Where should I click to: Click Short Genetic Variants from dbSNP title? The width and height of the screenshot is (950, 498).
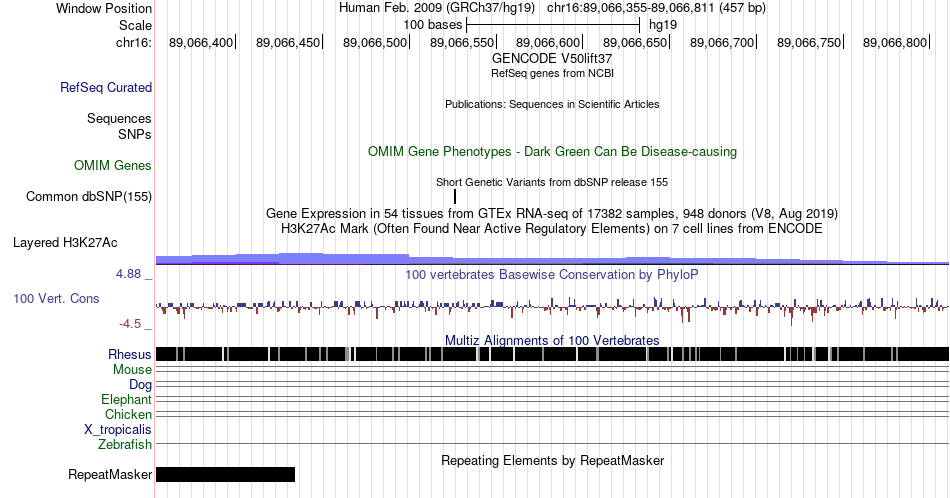pos(552,182)
